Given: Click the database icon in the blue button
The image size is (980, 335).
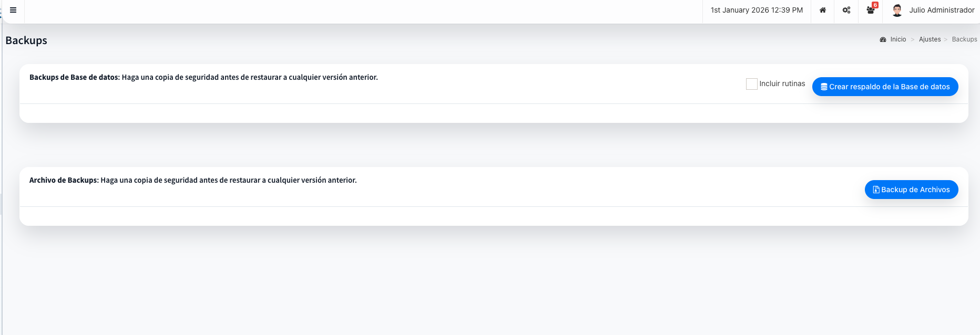Looking at the screenshot, I should click(x=824, y=87).
